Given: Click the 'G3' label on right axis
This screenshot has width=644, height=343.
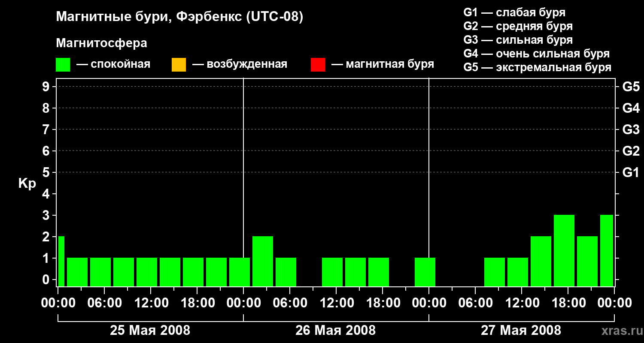Looking at the screenshot, I should pos(631,129).
